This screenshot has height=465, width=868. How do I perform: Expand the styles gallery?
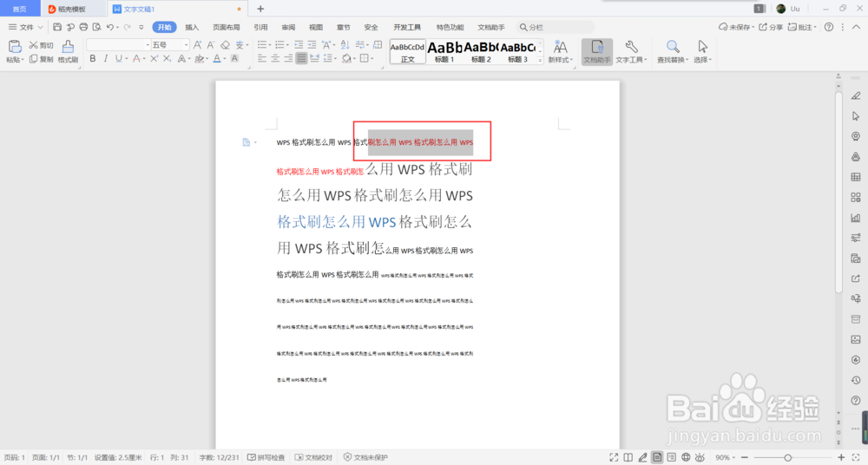[x=540, y=61]
